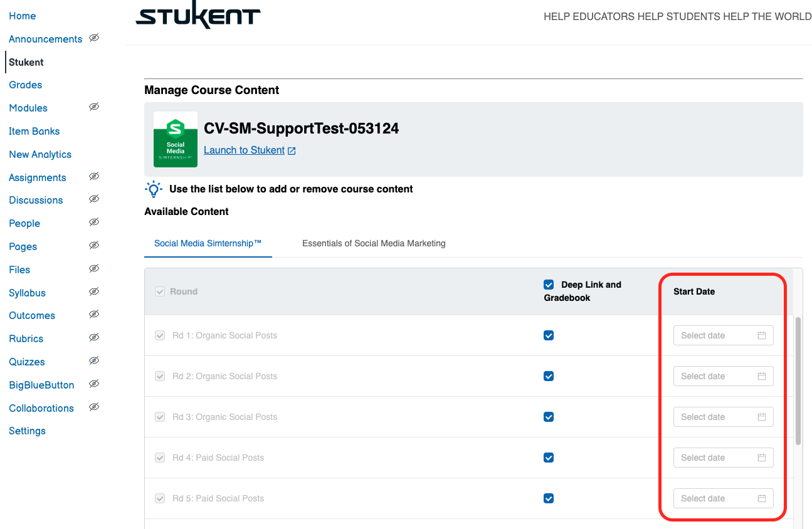Image resolution: width=812 pixels, height=529 pixels.
Task: Click hidden-eye icon beside Outcomes
Action: pos(94,315)
